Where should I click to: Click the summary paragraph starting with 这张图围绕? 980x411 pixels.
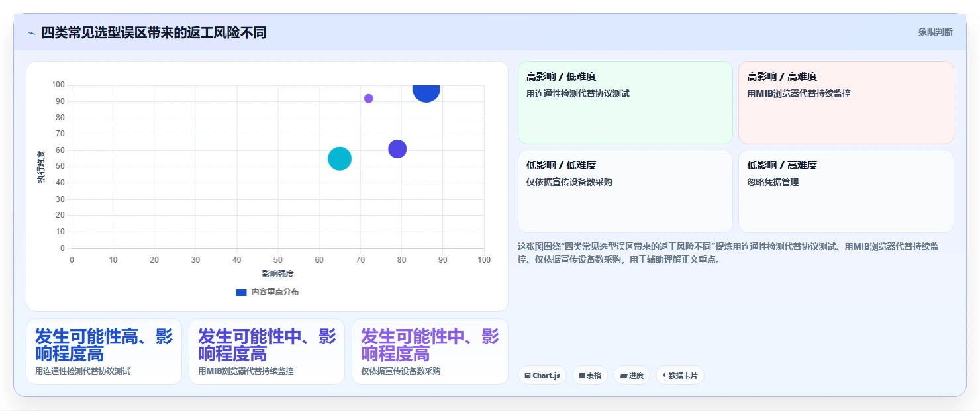click(728, 253)
